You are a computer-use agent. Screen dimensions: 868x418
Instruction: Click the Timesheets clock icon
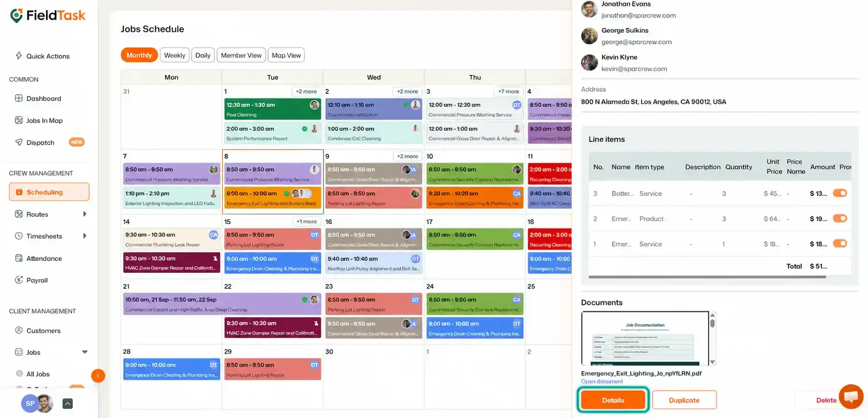click(19, 236)
